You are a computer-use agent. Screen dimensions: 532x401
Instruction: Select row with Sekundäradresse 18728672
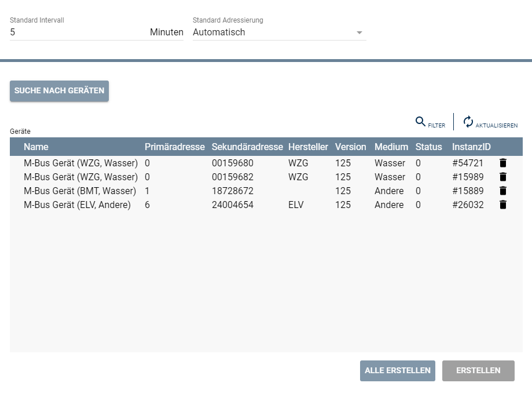(232, 191)
